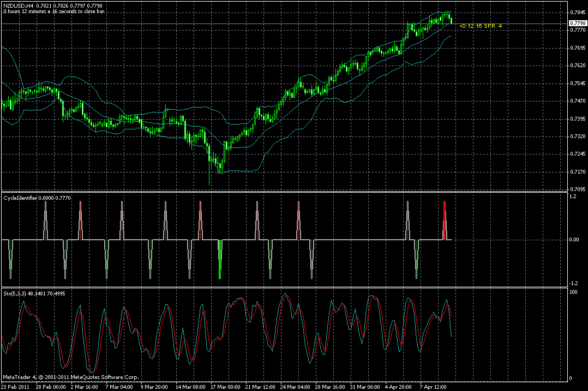
Task: Click the 1.2 CycleIdentifier scale value
Action: (573, 197)
